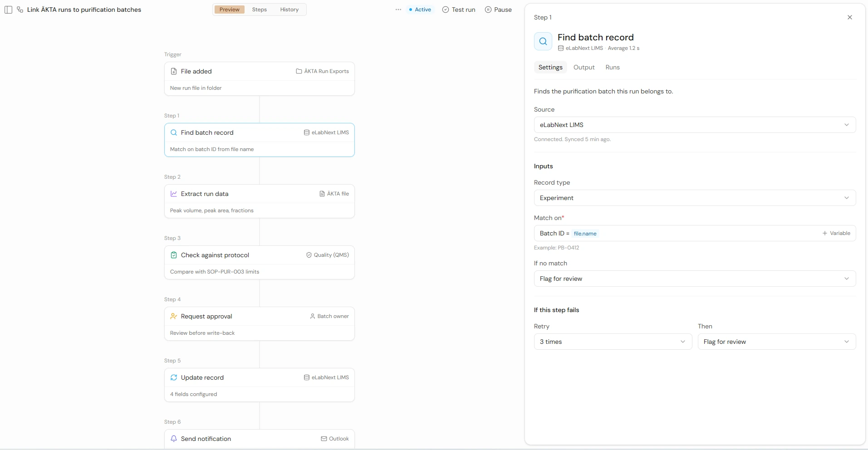Open the Then Flag for review dropdown
This screenshot has width=868, height=450.
(x=777, y=342)
